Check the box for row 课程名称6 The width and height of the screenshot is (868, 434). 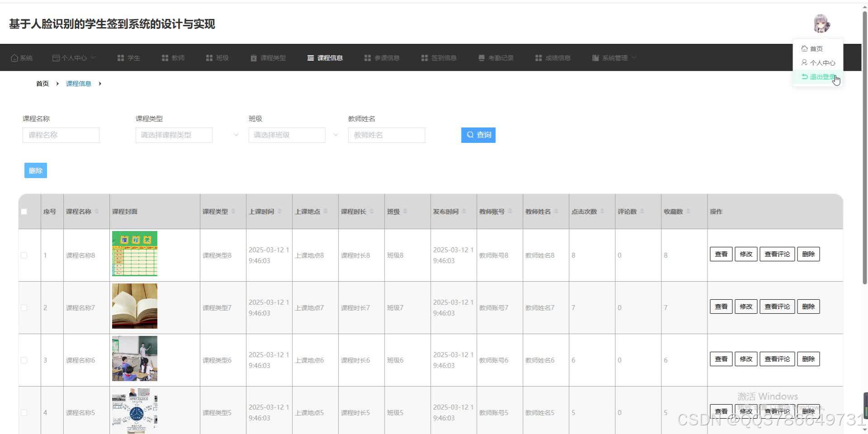(x=24, y=360)
